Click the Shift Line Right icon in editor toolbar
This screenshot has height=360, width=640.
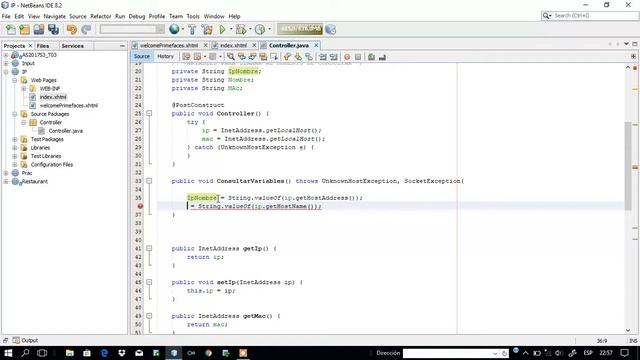333,57
